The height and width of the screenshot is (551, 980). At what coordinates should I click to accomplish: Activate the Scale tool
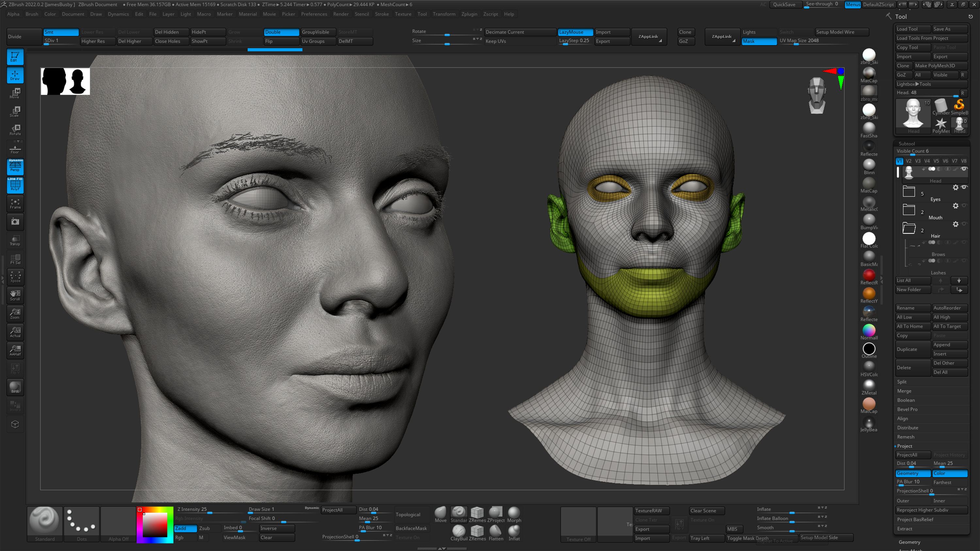pos(15,111)
